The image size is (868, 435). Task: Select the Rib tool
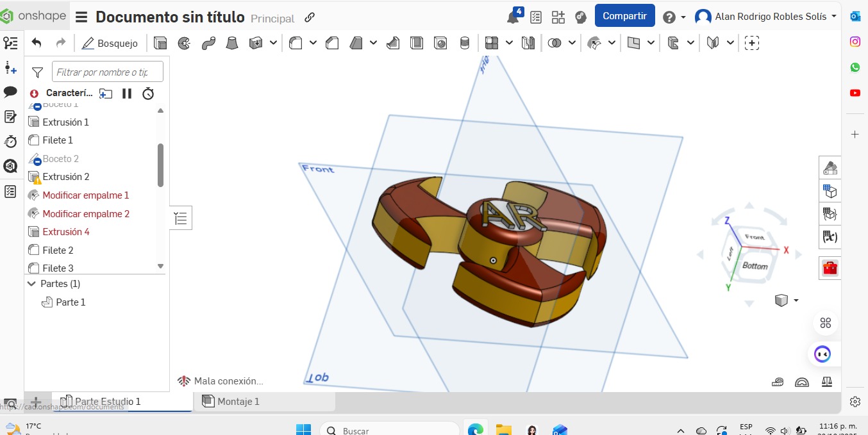(x=393, y=43)
